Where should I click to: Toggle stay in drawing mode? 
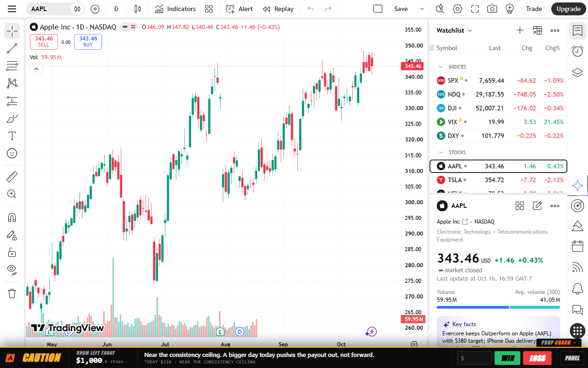12,235
